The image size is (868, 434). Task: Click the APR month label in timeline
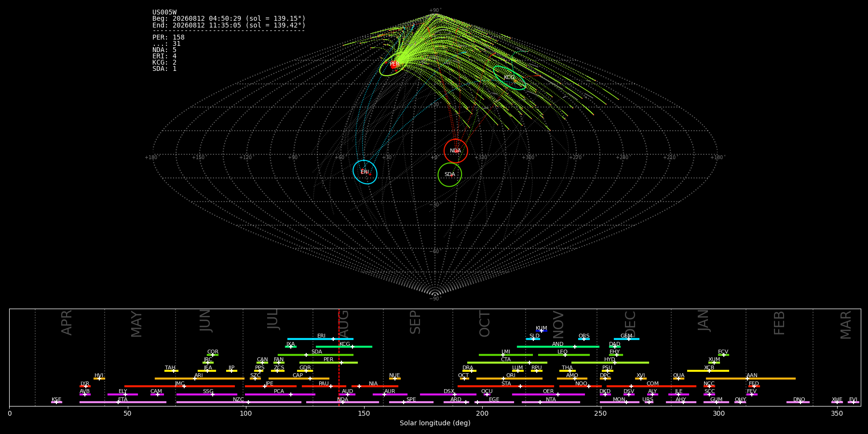(67, 323)
